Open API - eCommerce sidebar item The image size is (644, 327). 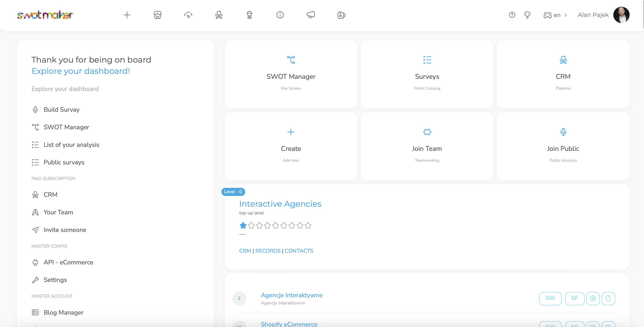coord(68,262)
